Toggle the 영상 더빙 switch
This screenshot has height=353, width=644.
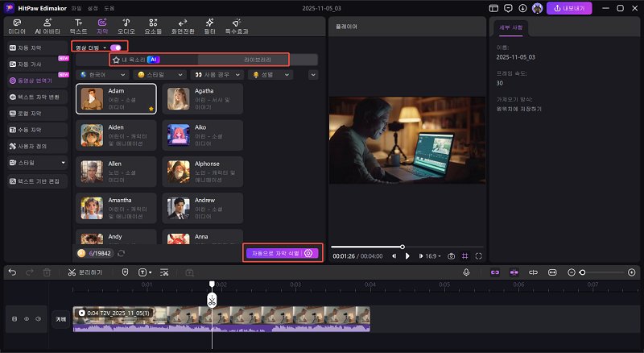(x=116, y=48)
